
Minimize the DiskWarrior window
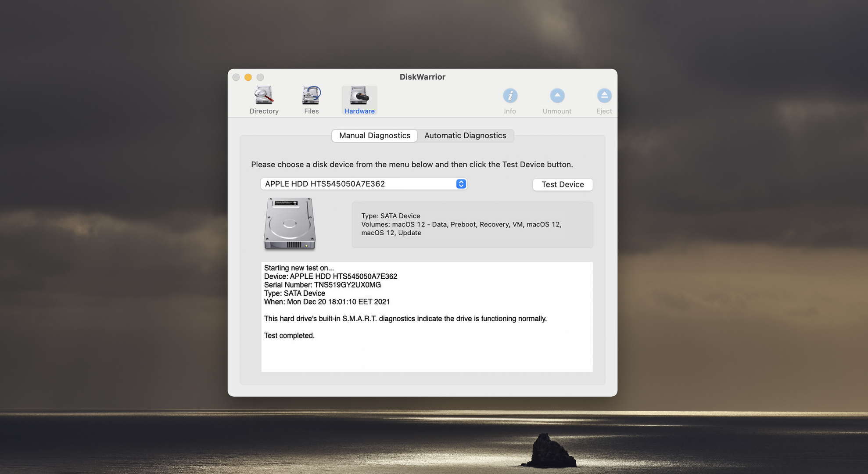[x=248, y=77]
